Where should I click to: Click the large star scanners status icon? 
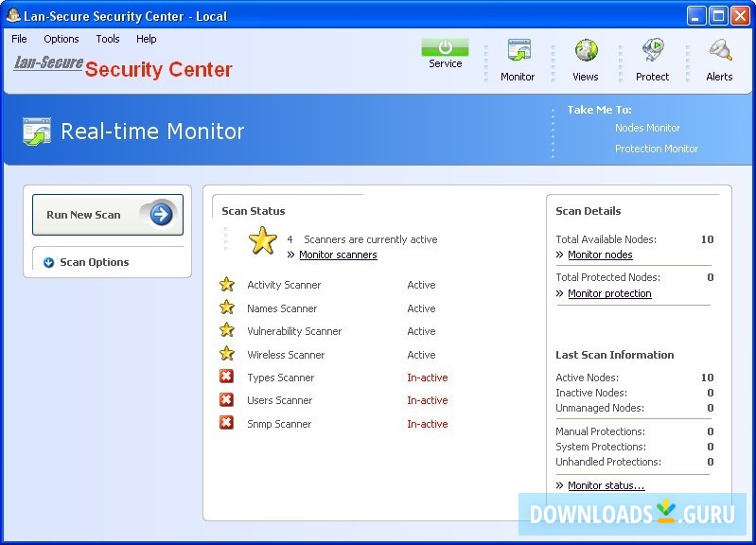click(x=263, y=240)
